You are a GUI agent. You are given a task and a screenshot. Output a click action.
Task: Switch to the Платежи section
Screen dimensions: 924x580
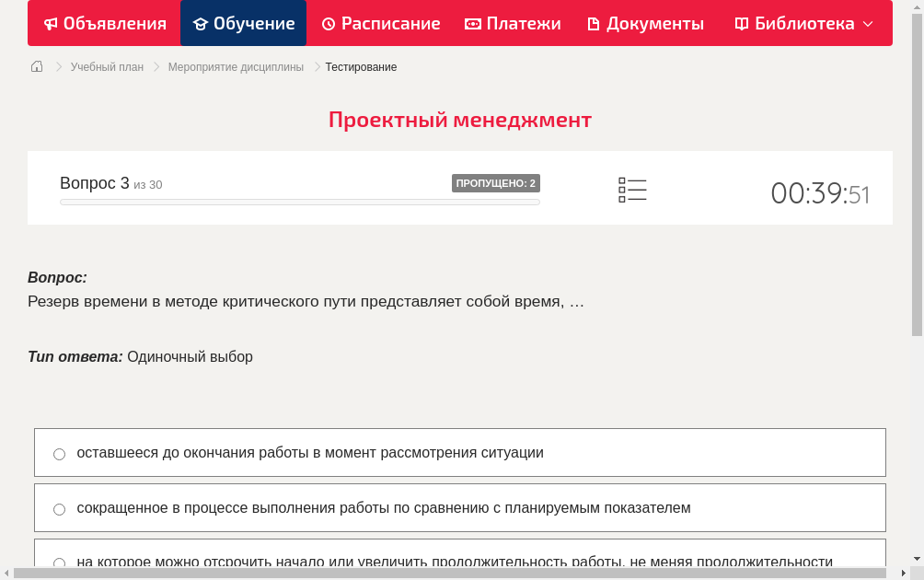(x=513, y=23)
